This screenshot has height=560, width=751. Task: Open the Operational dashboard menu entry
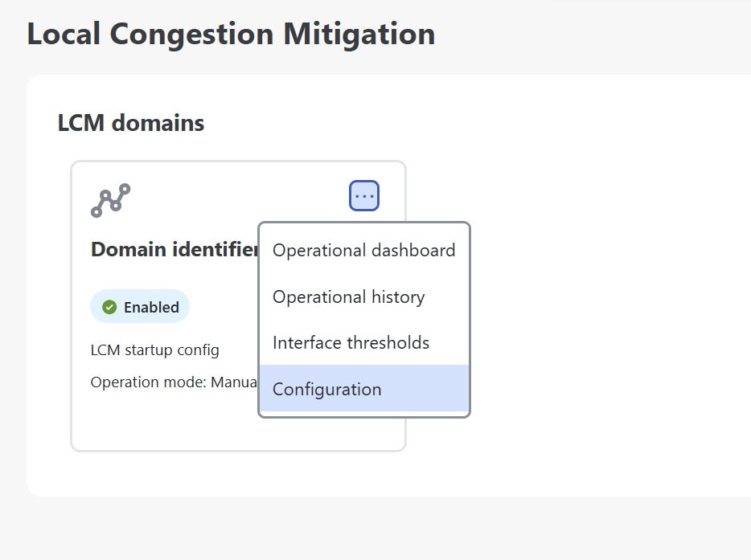click(363, 251)
